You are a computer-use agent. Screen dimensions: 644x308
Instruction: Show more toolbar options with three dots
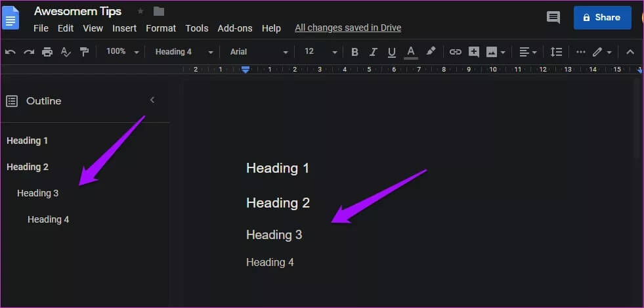click(580, 52)
